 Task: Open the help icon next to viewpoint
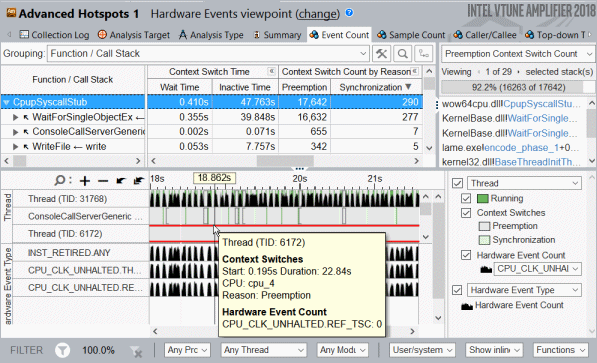pos(349,13)
